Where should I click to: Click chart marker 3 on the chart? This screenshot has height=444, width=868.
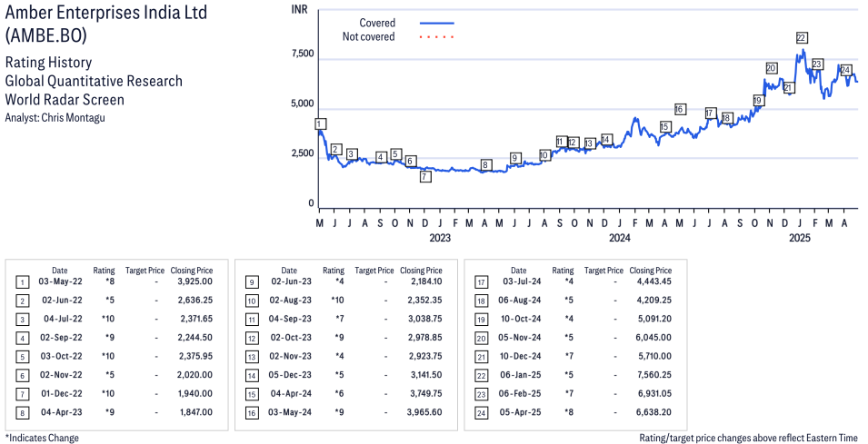point(351,154)
